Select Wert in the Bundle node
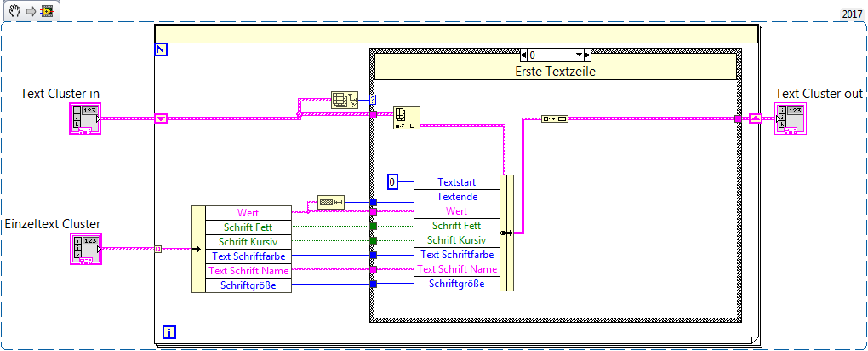This screenshot has height=351, width=868. 457,210
